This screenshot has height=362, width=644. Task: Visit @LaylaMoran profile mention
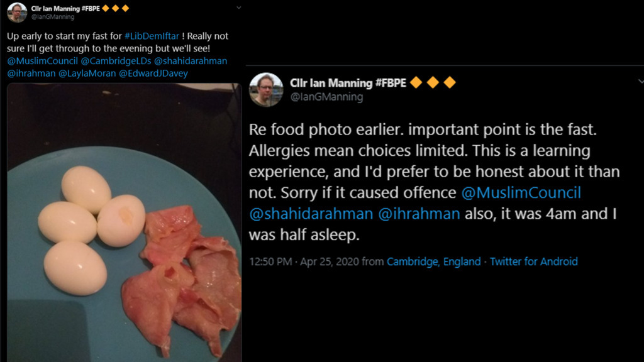coord(86,74)
